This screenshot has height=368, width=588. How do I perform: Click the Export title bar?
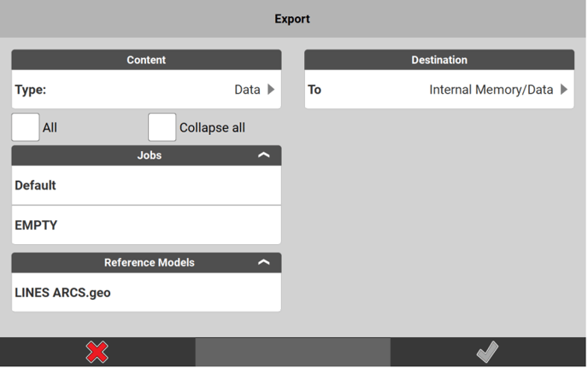tap(292, 19)
